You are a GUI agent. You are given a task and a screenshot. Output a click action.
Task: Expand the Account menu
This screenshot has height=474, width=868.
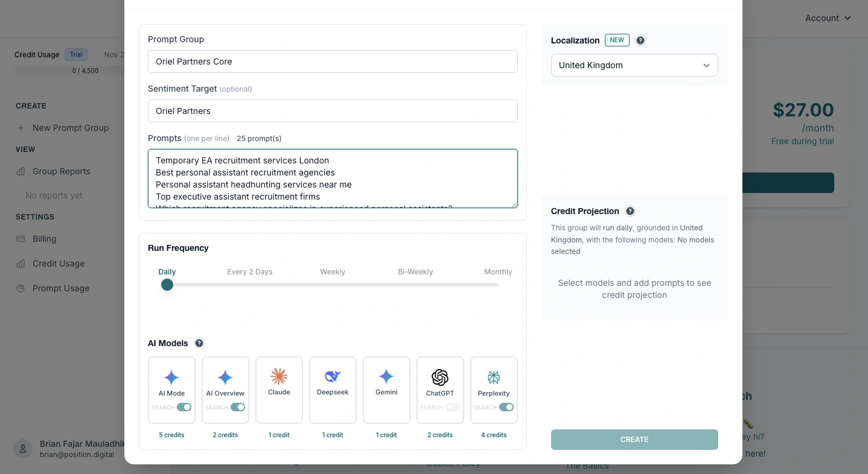coord(828,18)
